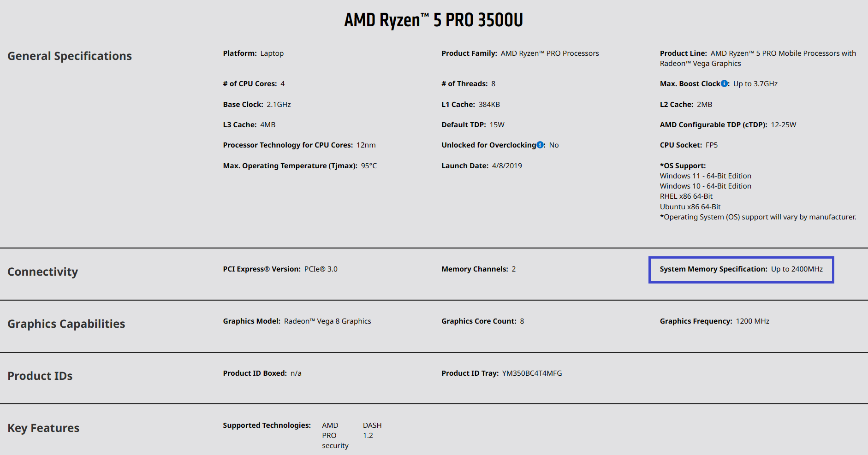Click the Ubuntu x86 64-Bit entry
The height and width of the screenshot is (455, 868).
coord(690,207)
